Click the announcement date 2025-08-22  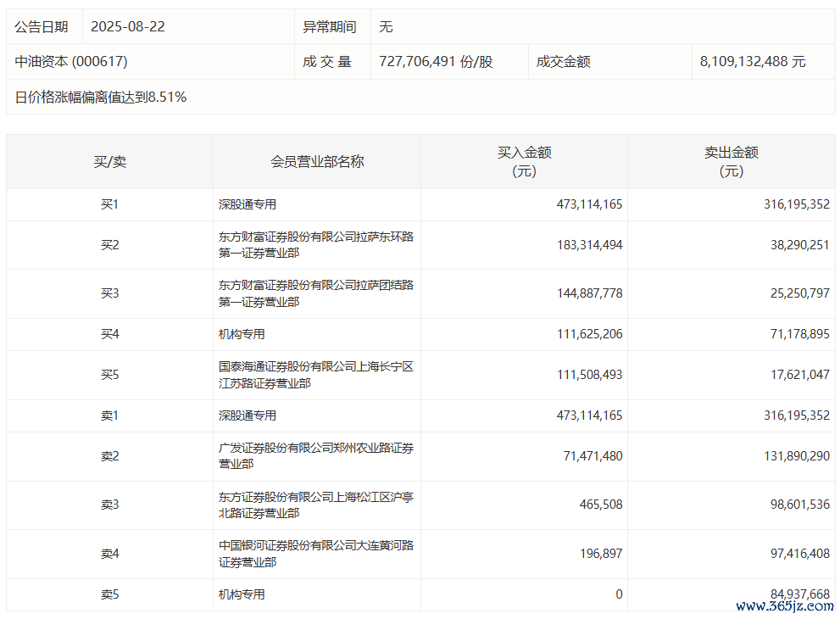coord(130,27)
